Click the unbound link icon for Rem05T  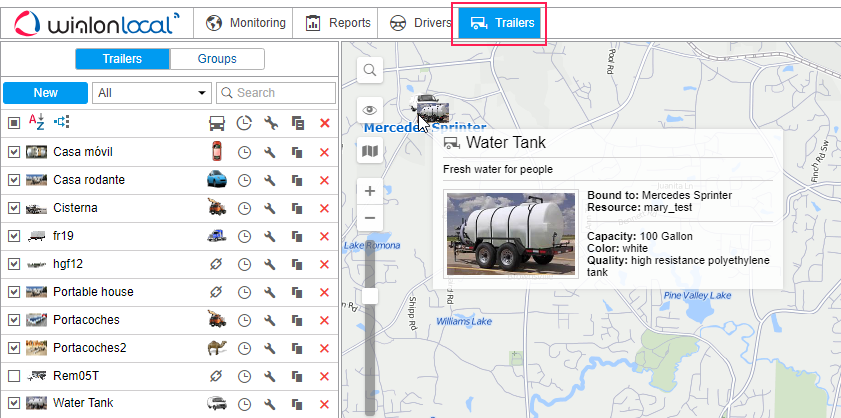coord(216,376)
